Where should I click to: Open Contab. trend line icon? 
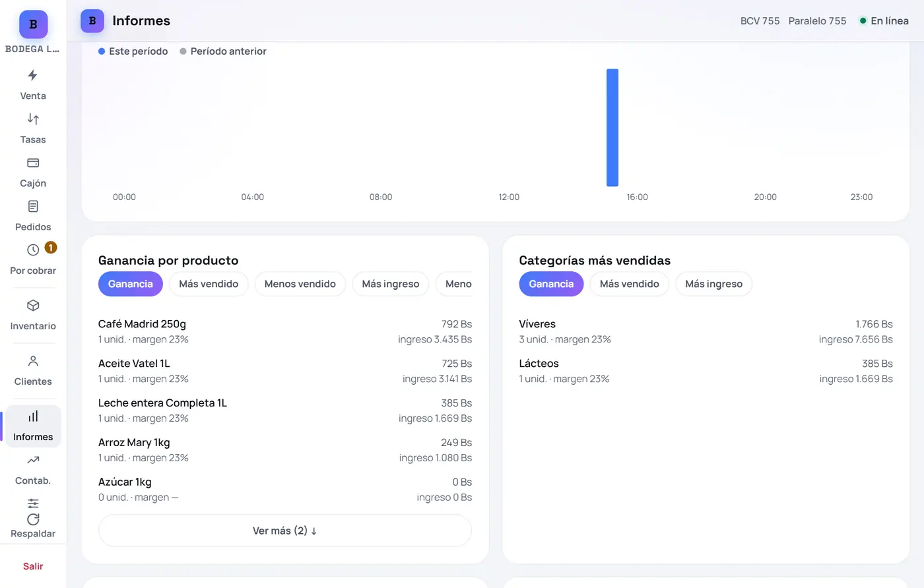tap(33, 460)
